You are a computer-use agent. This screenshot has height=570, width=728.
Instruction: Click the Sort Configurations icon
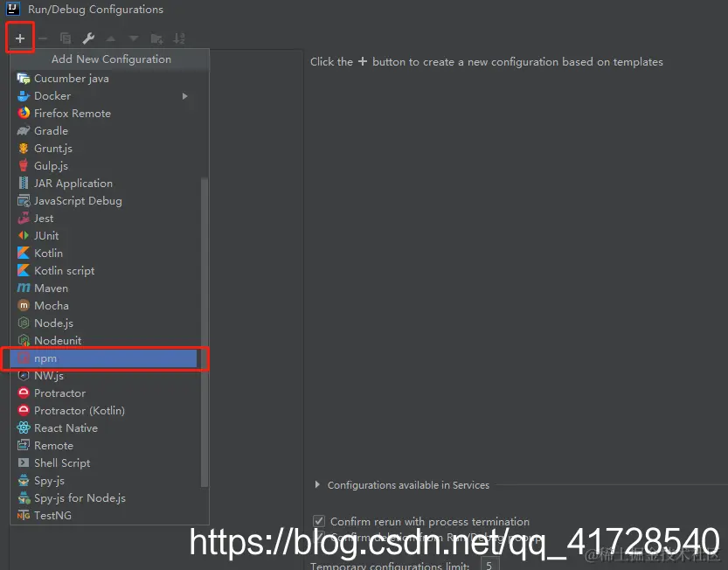[x=179, y=38]
